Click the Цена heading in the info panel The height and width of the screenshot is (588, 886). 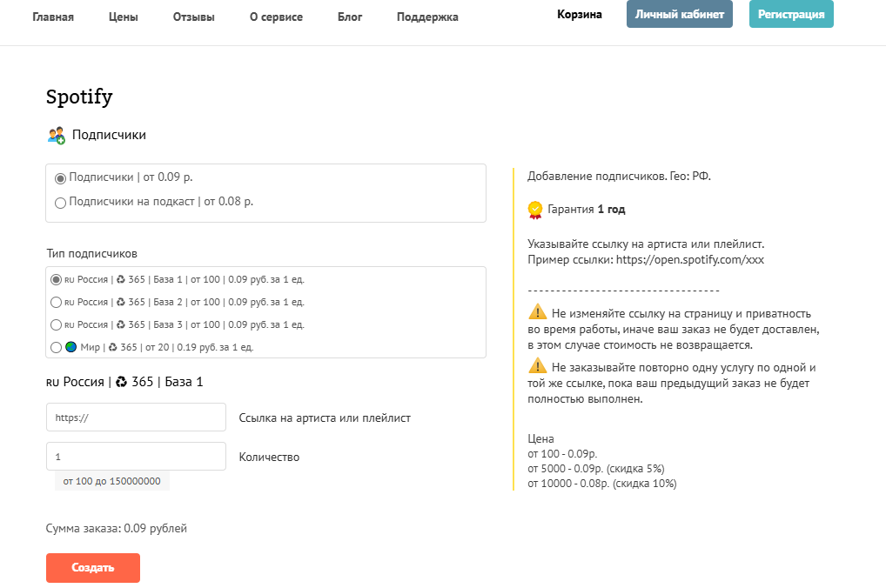(540, 439)
